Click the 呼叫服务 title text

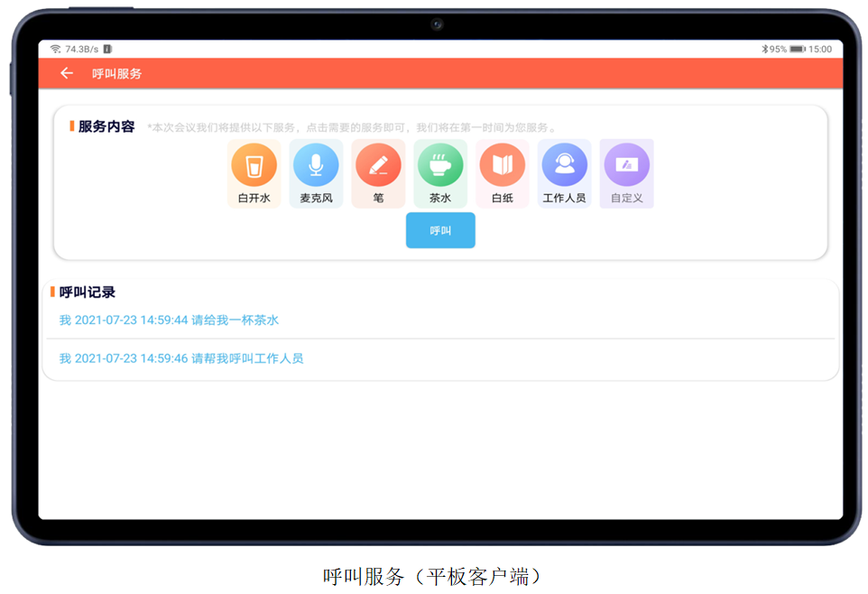point(115,73)
